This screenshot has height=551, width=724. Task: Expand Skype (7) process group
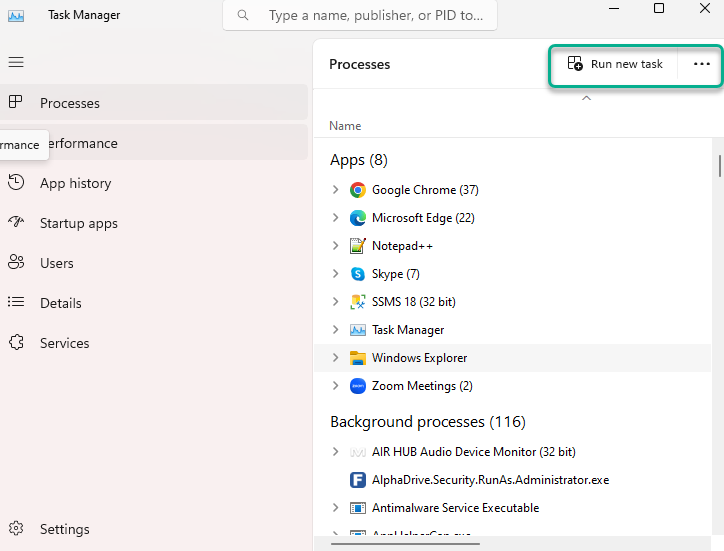pyautogui.click(x=336, y=274)
